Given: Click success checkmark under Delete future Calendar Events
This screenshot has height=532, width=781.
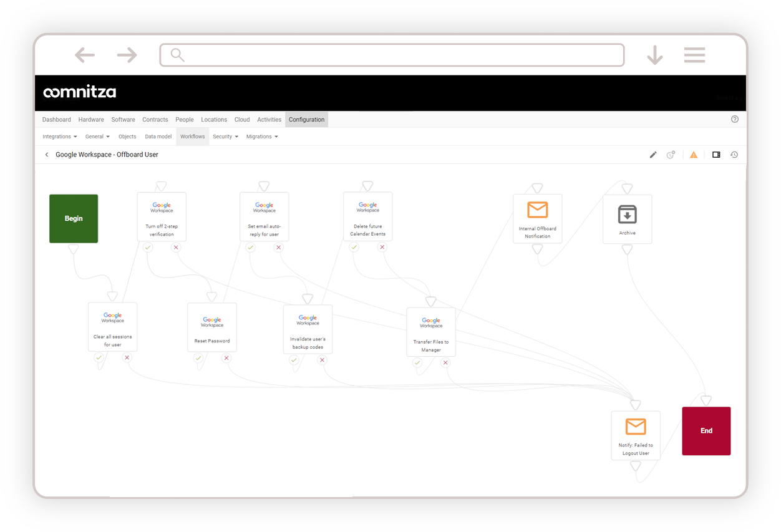Looking at the screenshot, I should [354, 248].
